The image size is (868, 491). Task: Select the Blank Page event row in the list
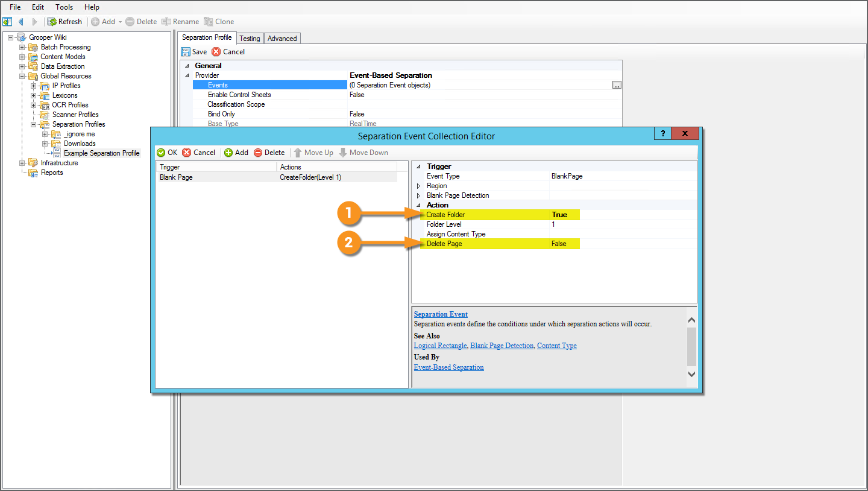[277, 177]
